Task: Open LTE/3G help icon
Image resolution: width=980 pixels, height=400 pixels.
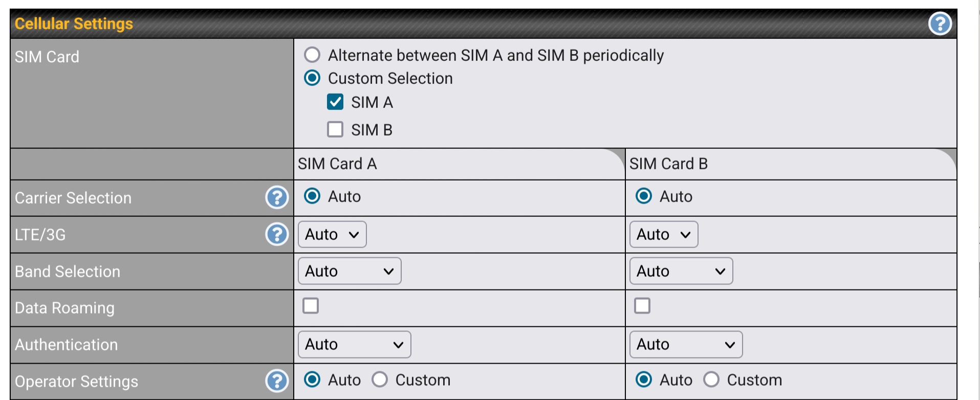Action: pyautogui.click(x=277, y=234)
